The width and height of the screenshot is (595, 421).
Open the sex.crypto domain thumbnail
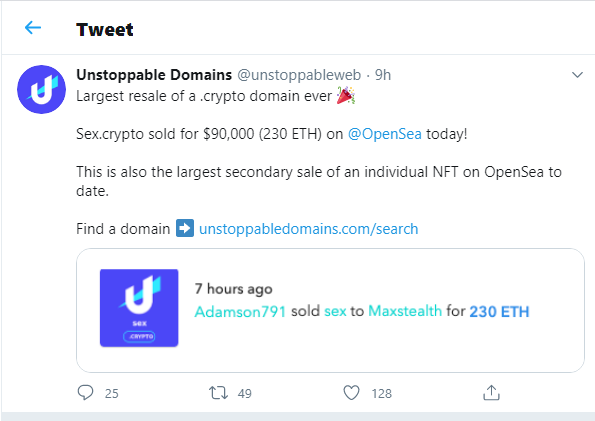(x=139, y=308)
